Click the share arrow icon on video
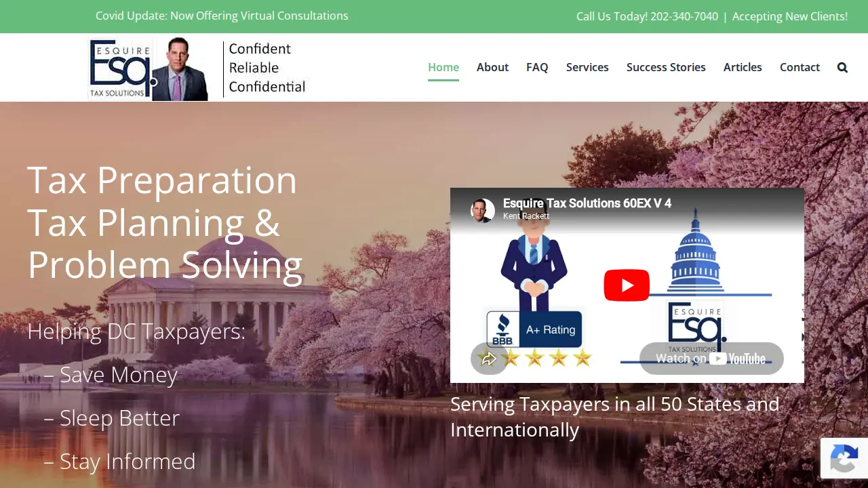The image size is (868, 488). coord(489,359)
